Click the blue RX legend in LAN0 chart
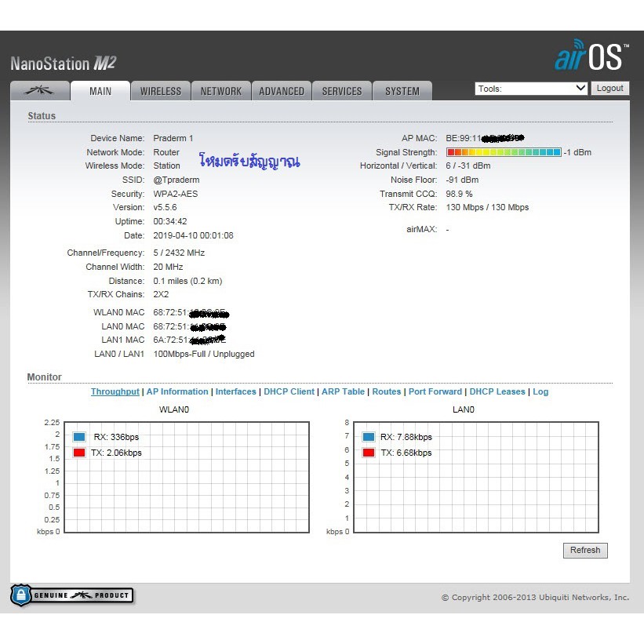The width and height of the screenshot is (644, 644). point(369,437)
